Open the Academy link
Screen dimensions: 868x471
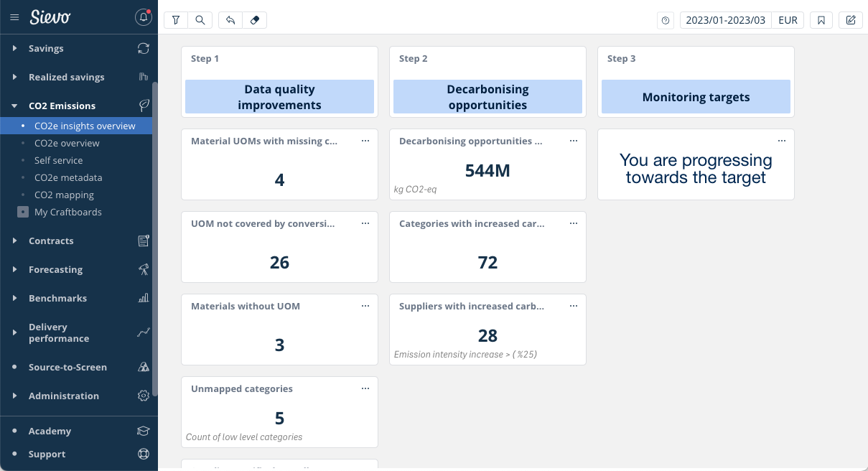tap(50, 431)
